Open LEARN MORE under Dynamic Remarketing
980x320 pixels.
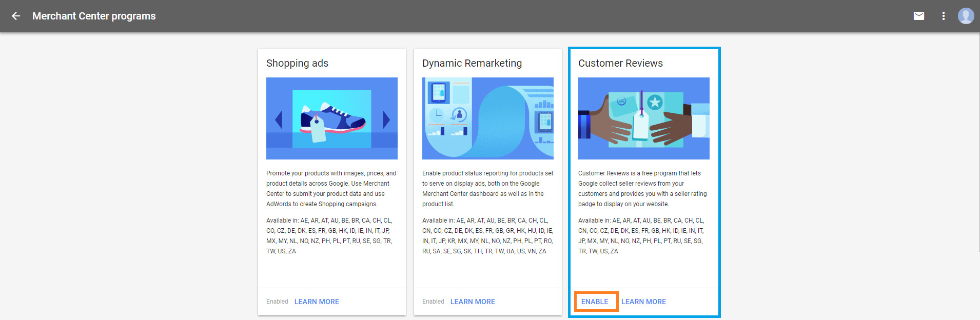pos(473,302)
